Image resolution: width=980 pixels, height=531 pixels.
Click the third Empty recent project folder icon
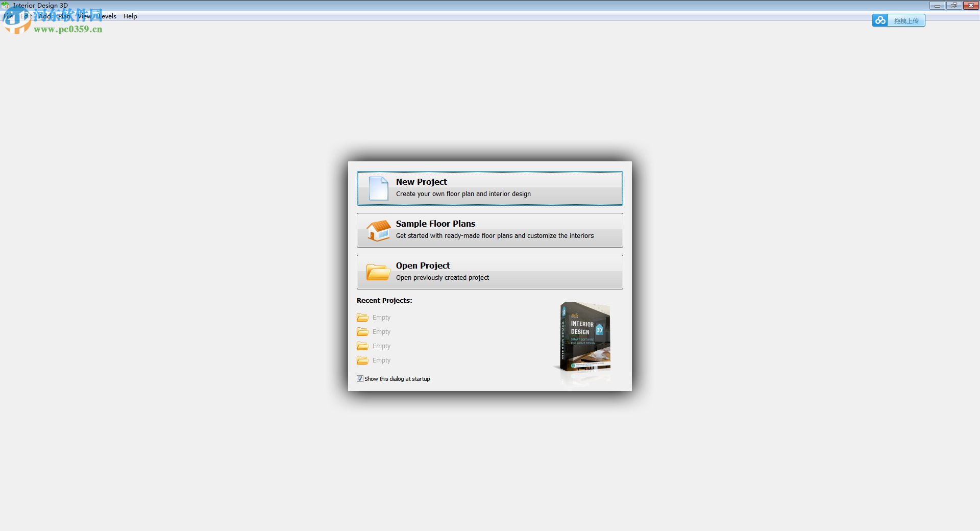(x=362, y=346)
